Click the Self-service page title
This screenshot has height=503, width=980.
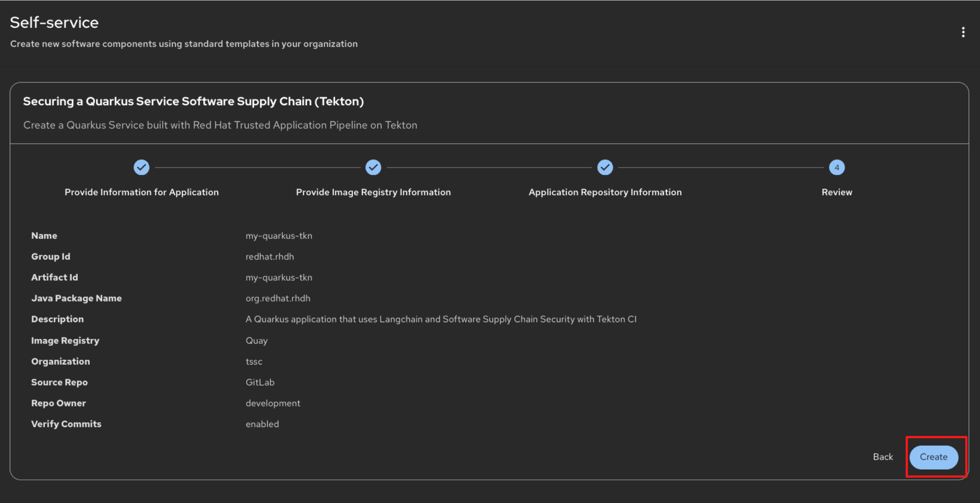[54, 23]
